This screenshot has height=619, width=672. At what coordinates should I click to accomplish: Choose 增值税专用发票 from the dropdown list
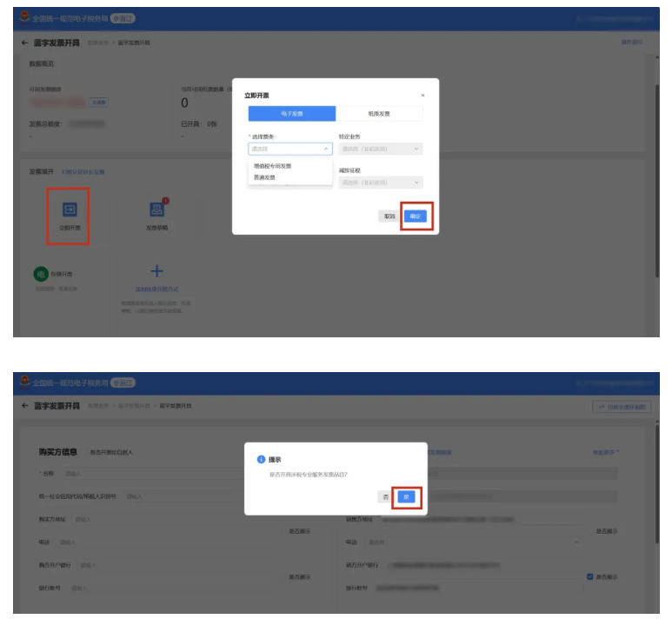[273, 165]
